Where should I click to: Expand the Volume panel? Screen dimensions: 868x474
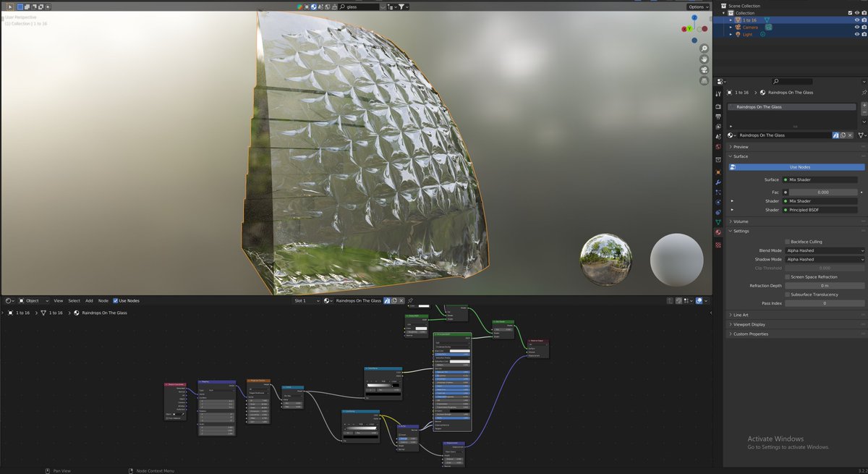coord(741,221)
